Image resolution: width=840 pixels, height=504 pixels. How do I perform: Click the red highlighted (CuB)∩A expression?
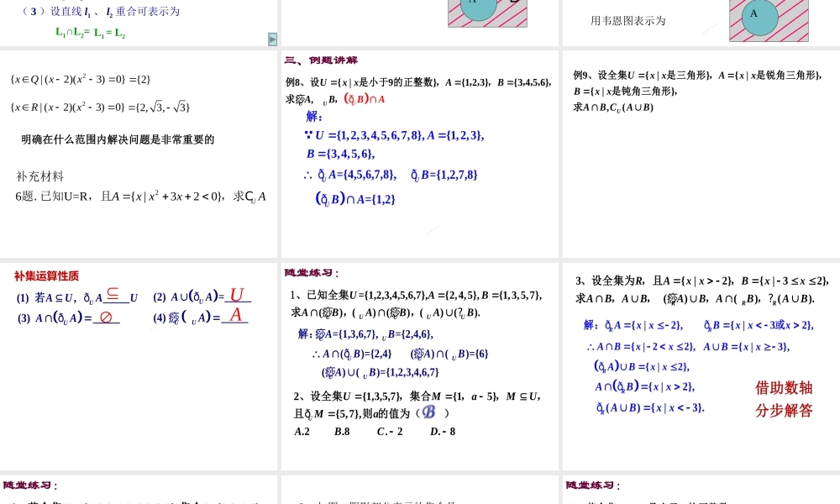pyautogui.click(x=365, y=97)
